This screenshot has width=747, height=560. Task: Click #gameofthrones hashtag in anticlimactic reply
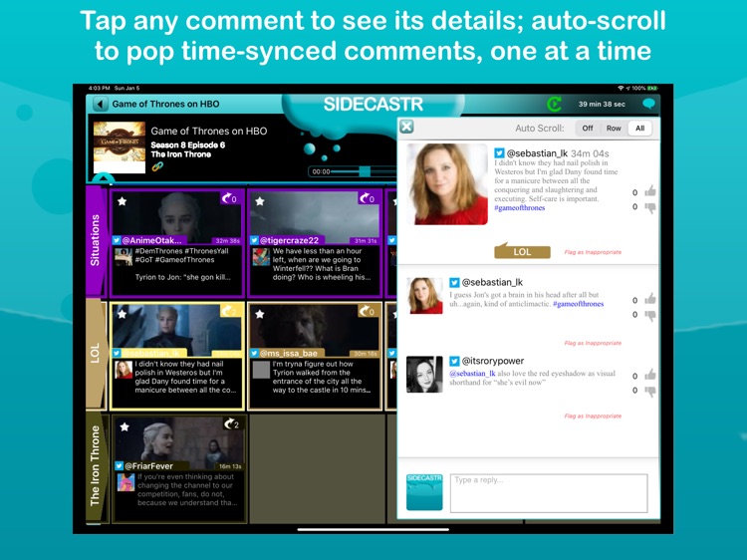578,304
